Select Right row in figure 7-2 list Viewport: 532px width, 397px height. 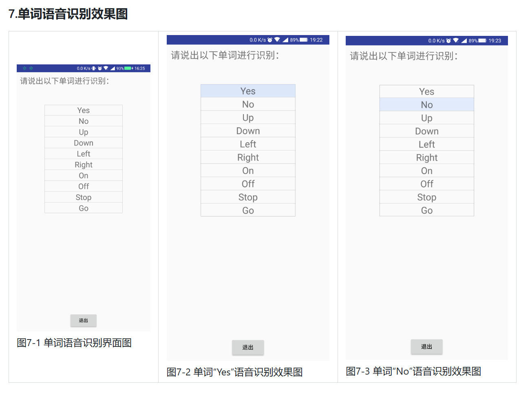(248, 157)
